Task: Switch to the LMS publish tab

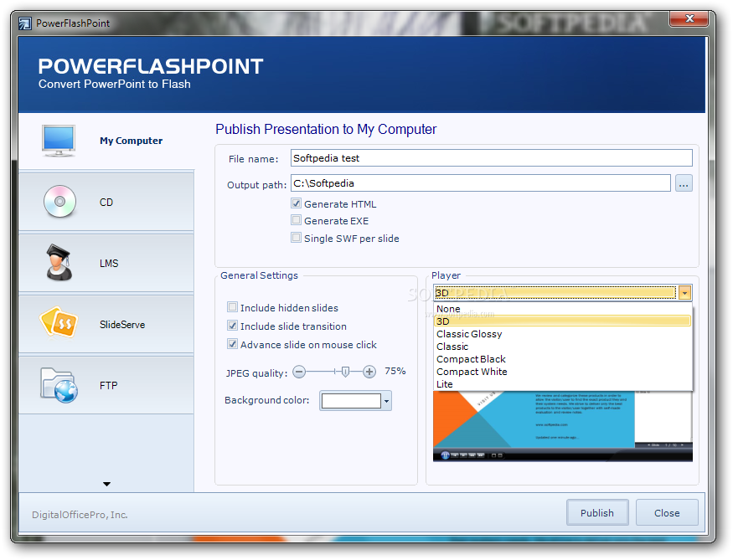Action: point(106,263)
